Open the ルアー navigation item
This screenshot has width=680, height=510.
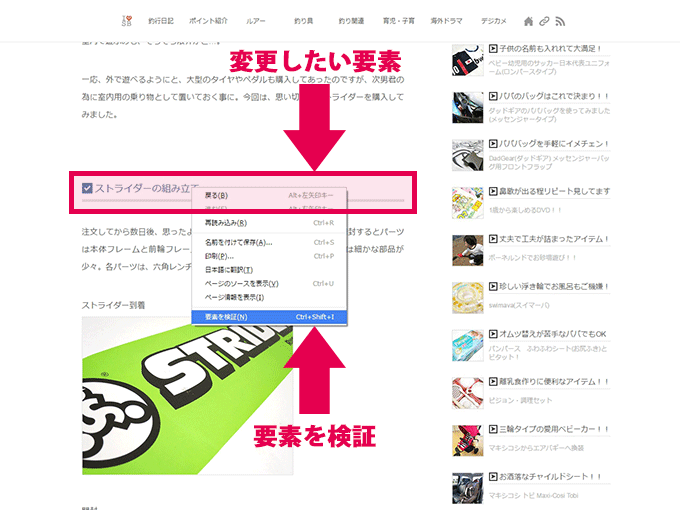coord(256,21)
